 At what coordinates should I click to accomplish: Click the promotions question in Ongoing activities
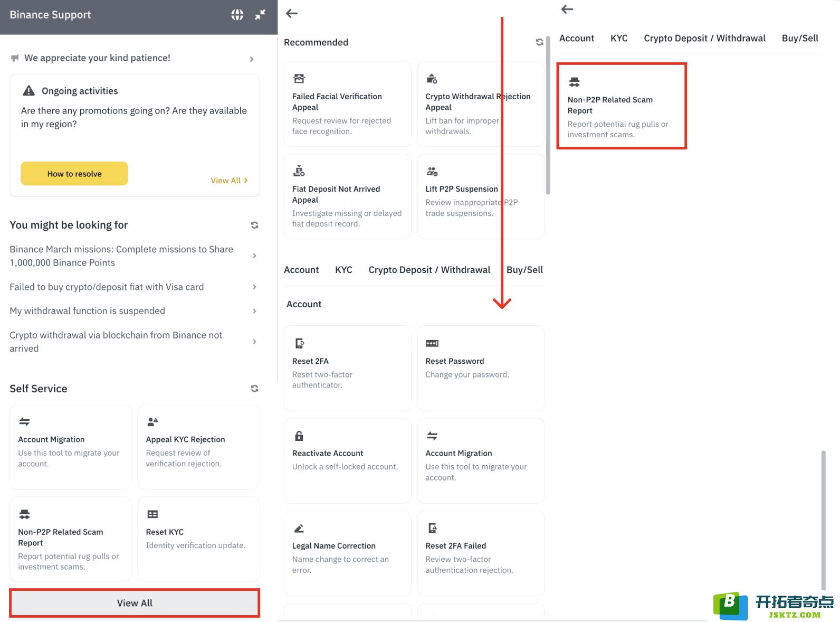coord(134,117)
